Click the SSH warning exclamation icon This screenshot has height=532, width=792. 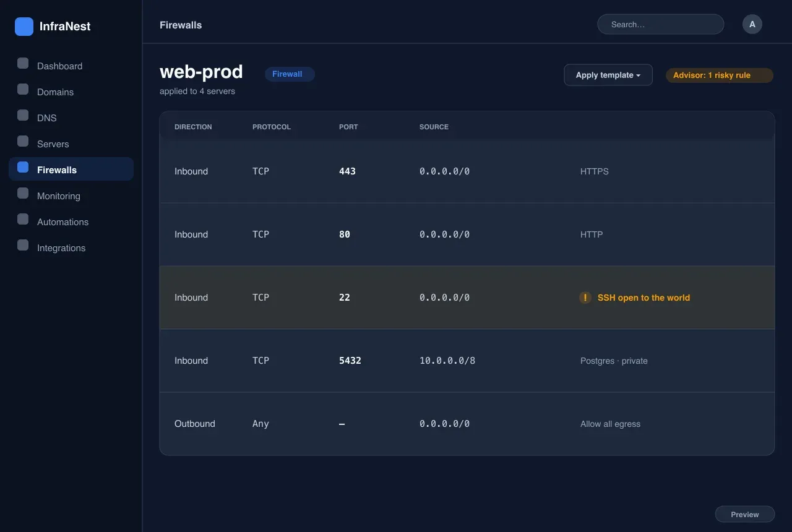585,298
